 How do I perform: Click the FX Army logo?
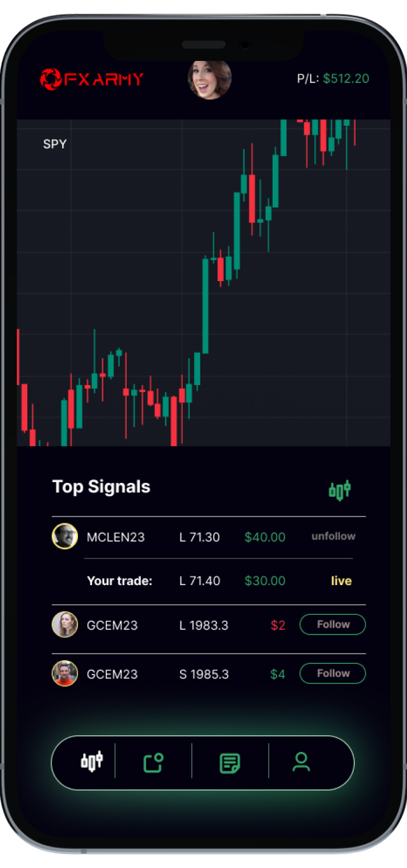point(92,79)
